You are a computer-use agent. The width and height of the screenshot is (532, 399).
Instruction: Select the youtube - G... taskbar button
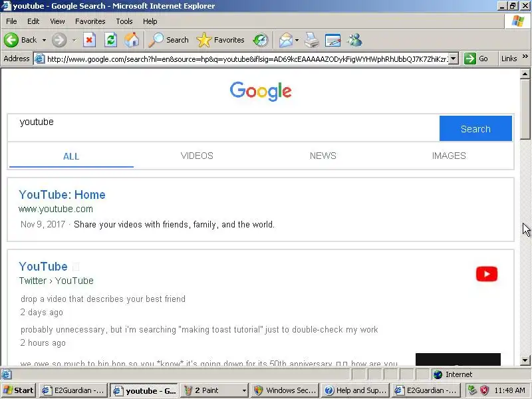point(145,390)
